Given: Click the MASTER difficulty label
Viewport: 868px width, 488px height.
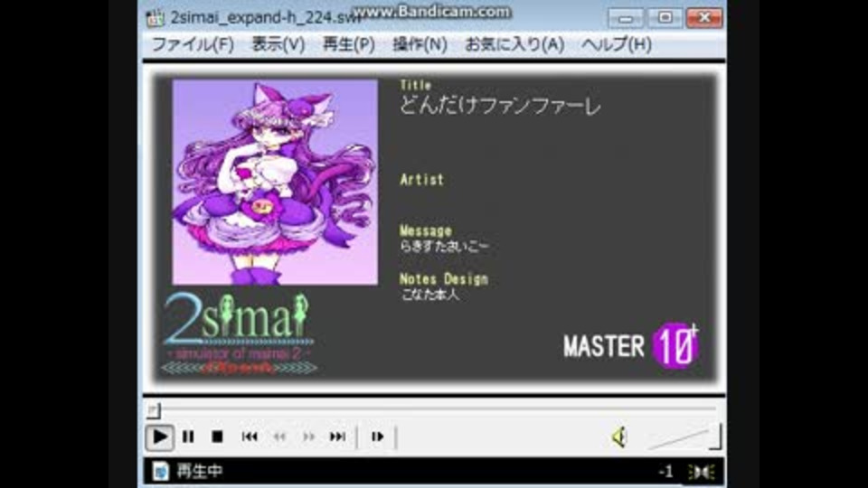Looking at the screenshot, I should (x=603, y=347).
